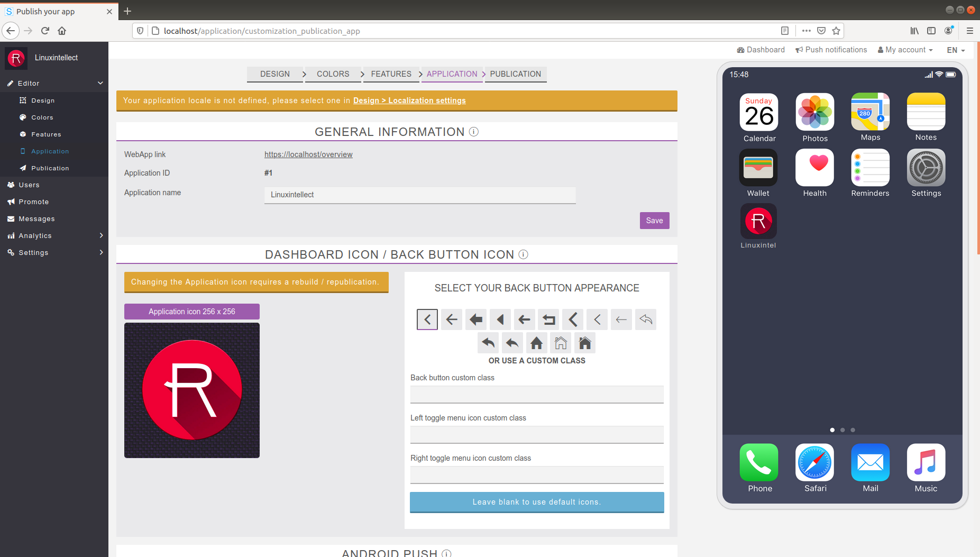Navigate to the Dashboard
Image resolution: width=980 pixels, height=557 pixels.
coord(761,50)
